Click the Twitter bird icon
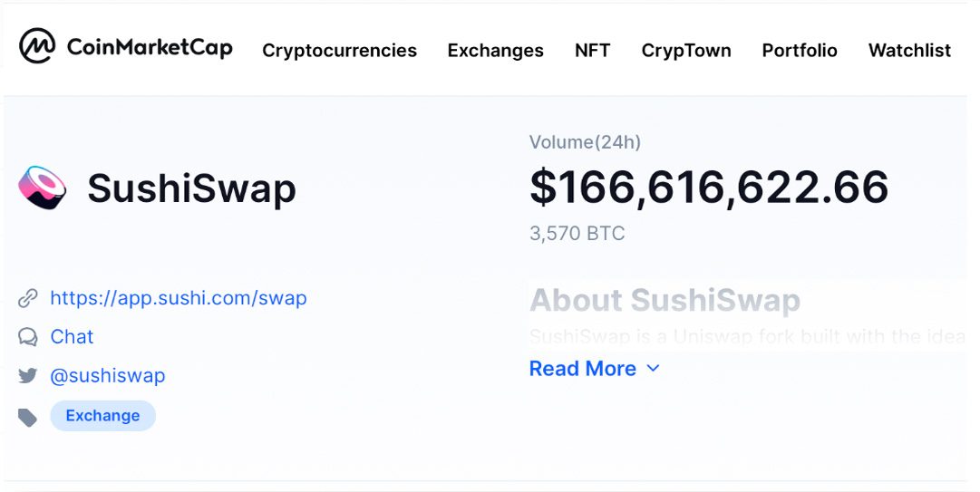Viewport: 980px width, 492px height. coord(27,376)
